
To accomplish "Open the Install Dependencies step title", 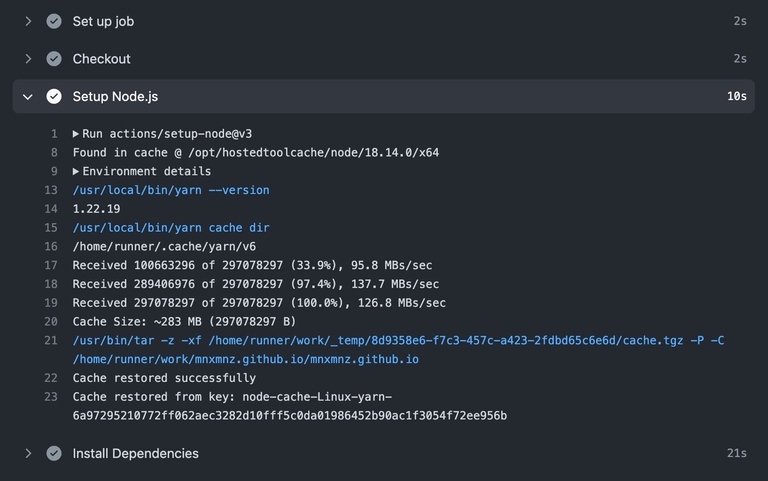I will pyautogui.click(x=135, y=454).
